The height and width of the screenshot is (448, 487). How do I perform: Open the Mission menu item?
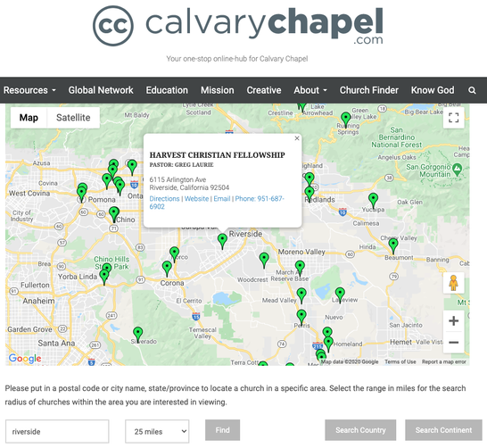point(217,90)
